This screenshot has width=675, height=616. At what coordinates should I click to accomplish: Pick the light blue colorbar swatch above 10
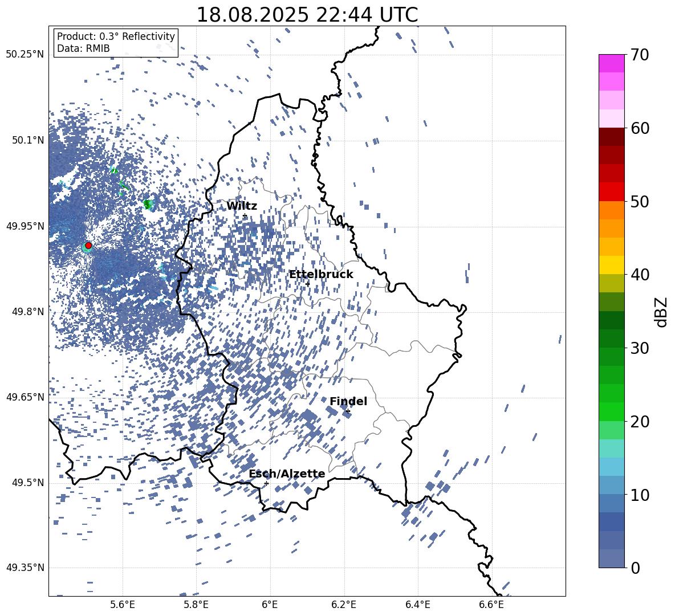coord(611,486)
